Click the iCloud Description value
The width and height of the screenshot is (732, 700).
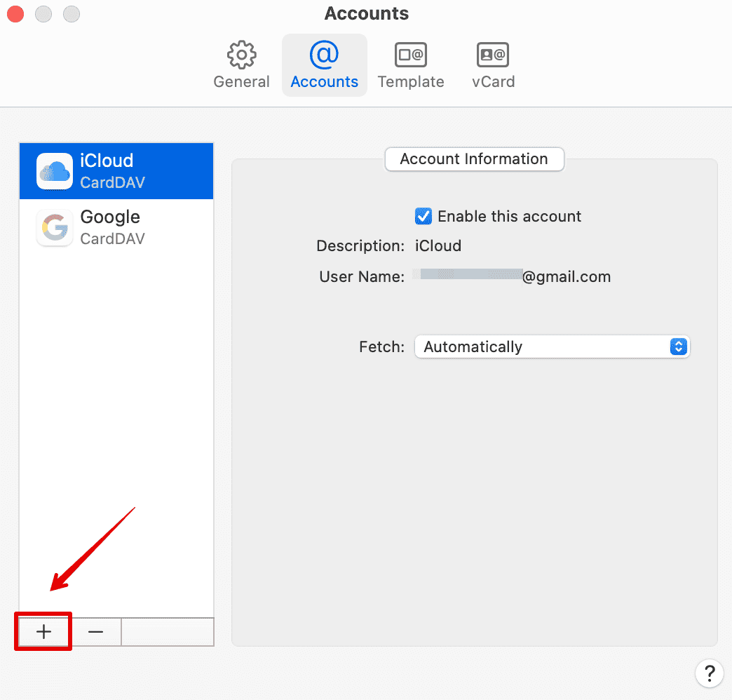pos(438,246)
